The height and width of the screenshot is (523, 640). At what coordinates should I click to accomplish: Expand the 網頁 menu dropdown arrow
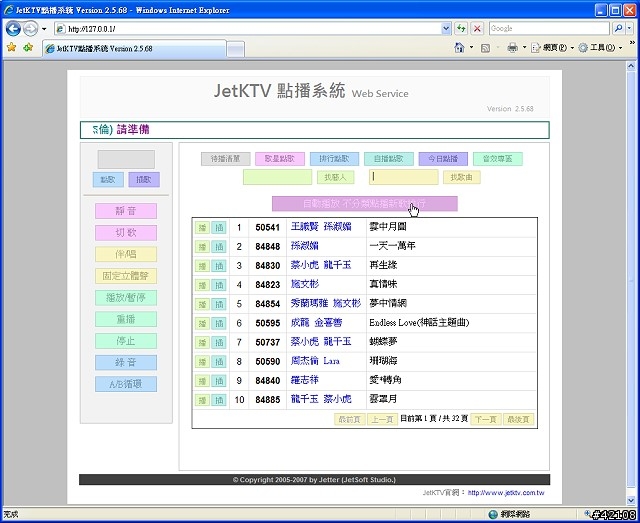(x=572, y=48)
